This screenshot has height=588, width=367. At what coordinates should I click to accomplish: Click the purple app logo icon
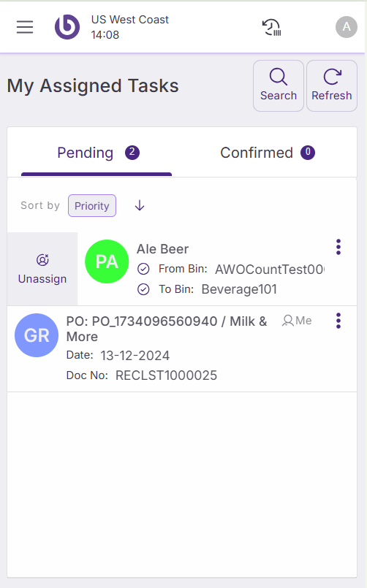(x=67, y=27)
